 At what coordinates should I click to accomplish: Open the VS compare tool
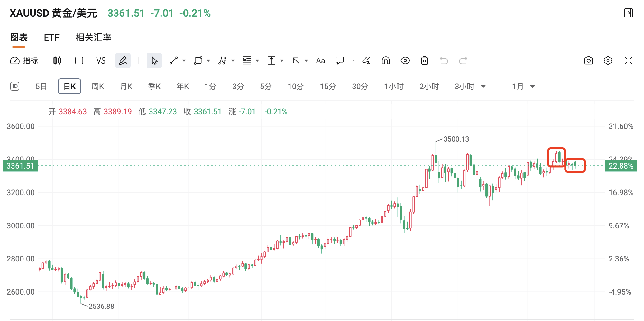(x=101, y=60)
